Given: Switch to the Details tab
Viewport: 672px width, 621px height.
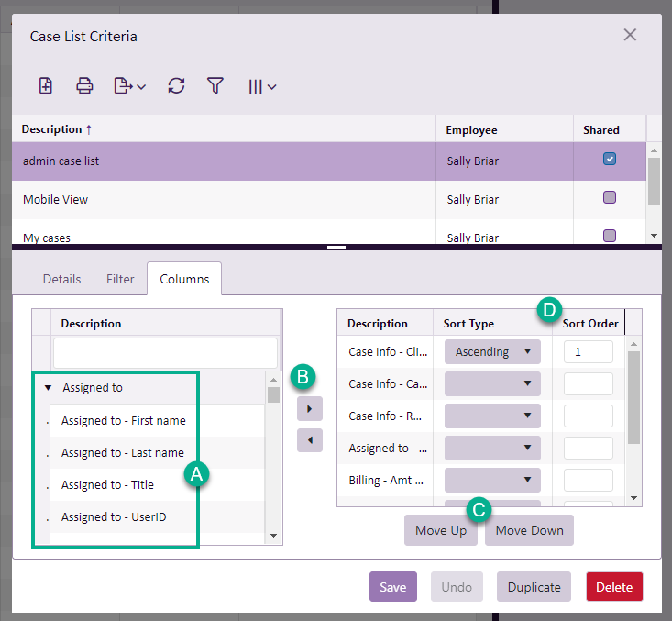Looking at the screenshot, I should click(x=61, y=279).
